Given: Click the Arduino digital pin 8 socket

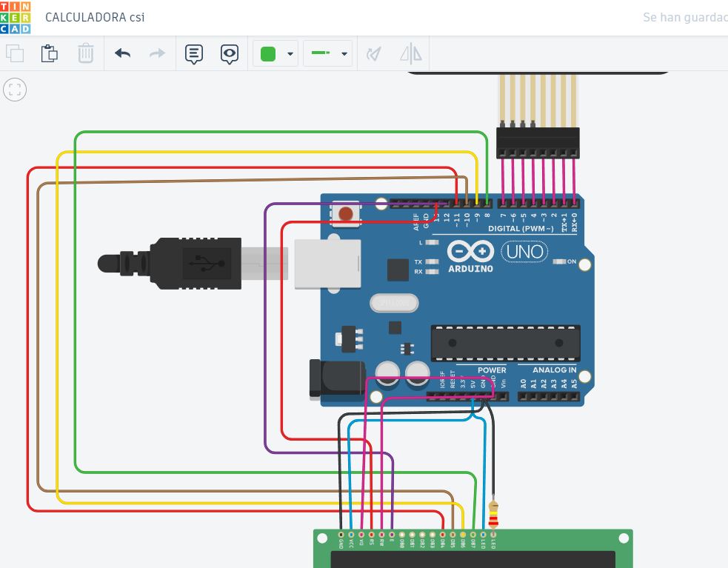Looking at the screenshot, I should point(487,204).
